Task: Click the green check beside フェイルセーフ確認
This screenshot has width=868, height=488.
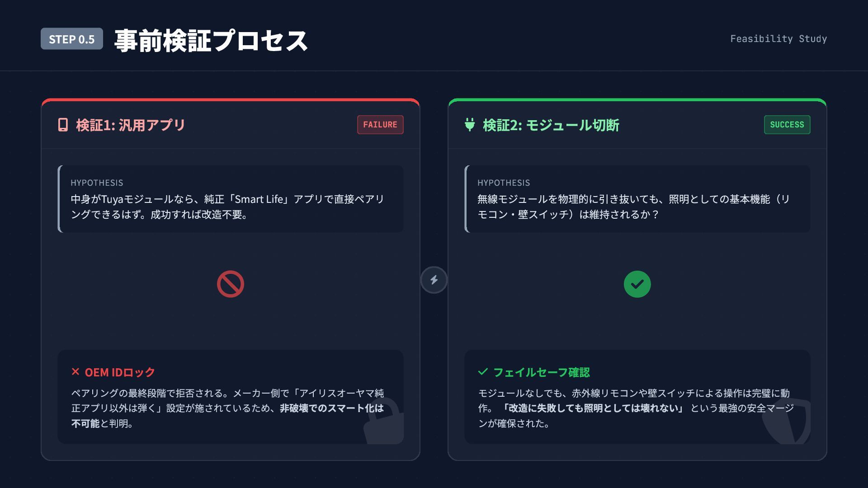Action: tap(483, 372)
